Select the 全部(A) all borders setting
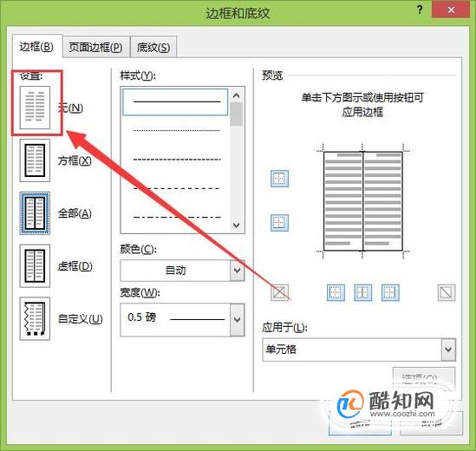This screenshot has width=476, height=451. pos(35,213)
